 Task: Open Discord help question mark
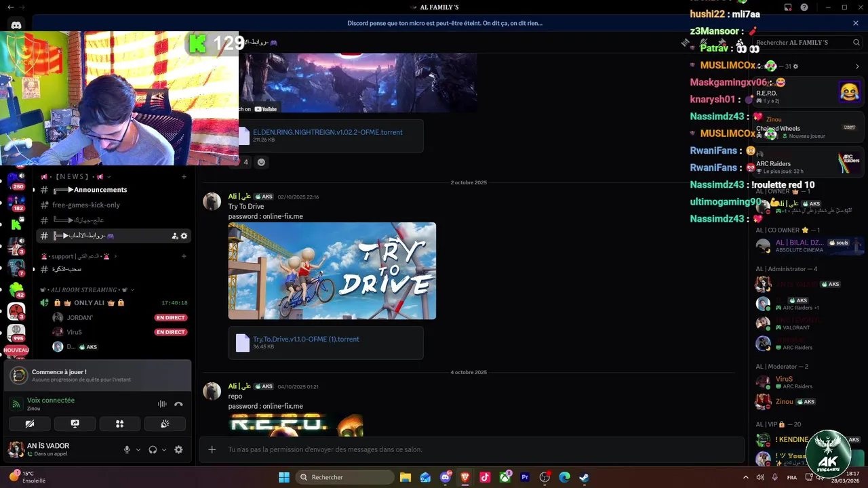pyautogui.click(x=804, y=7)
